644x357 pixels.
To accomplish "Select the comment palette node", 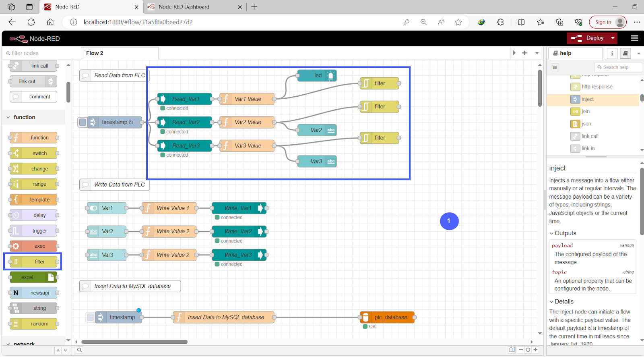I will point(33,97).
